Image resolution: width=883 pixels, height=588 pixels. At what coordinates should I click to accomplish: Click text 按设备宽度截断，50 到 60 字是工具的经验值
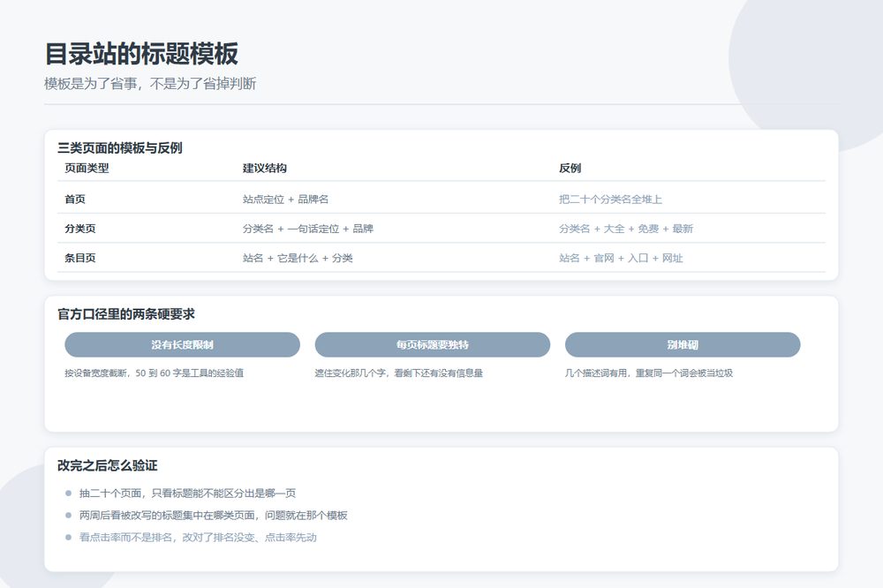point(155,373)
